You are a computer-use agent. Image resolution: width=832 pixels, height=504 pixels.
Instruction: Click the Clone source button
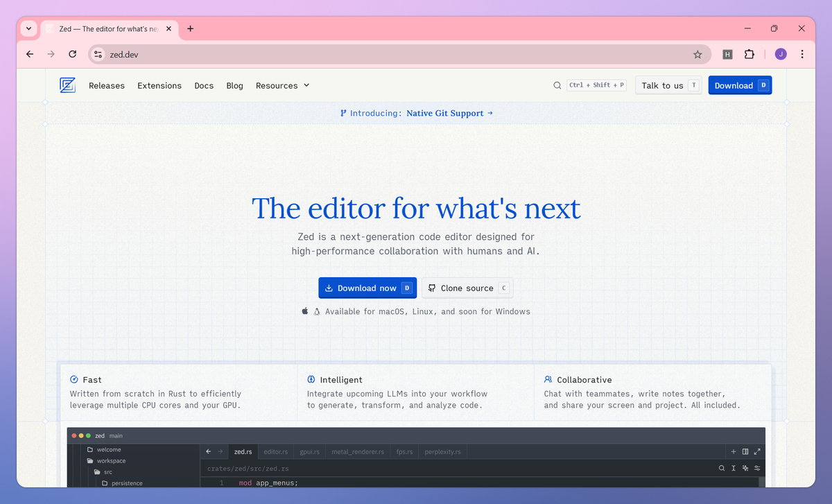pos(467,288)
